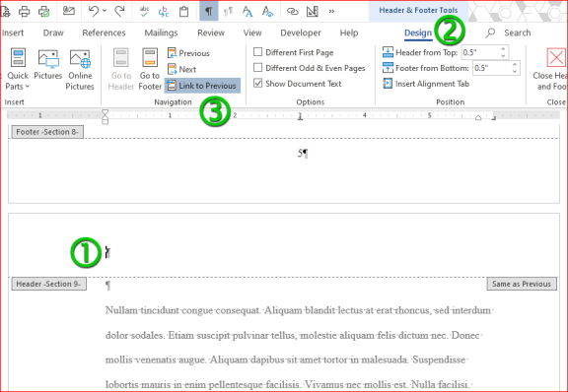Click page number 5 in the footer
This screenshot has width=568, height=392.
[x=300, y=153]
